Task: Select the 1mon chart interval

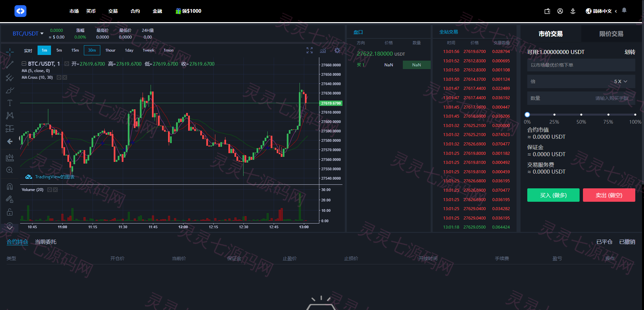Action: pyautogui.click(x=168, y=50)
